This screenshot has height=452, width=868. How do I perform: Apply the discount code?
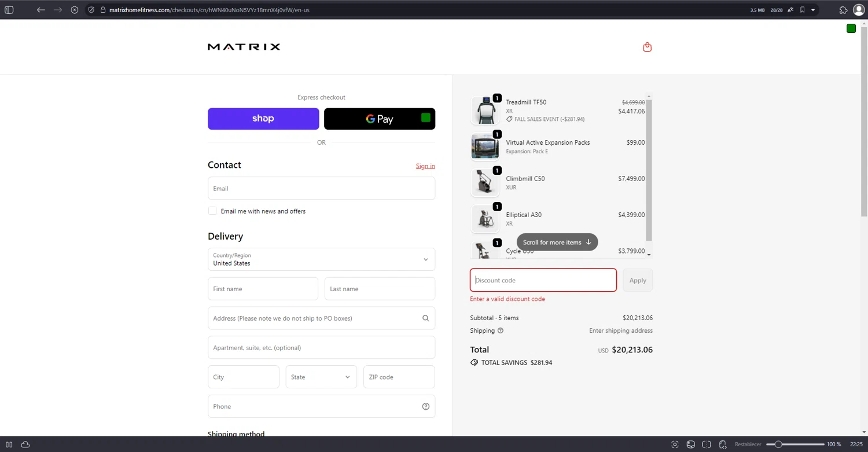pyautogui.click(x=638, y=280)
